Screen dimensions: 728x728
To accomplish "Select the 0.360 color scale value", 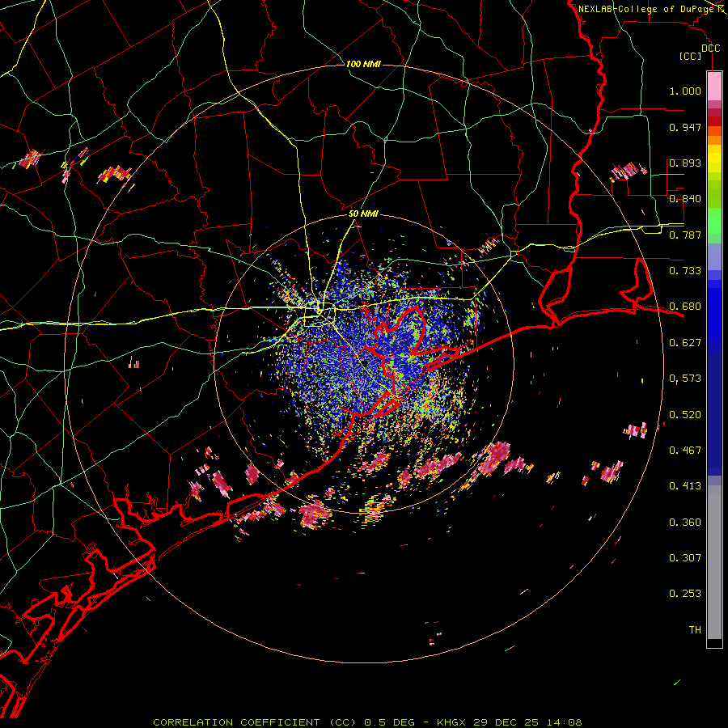I will tap(685, 523).
